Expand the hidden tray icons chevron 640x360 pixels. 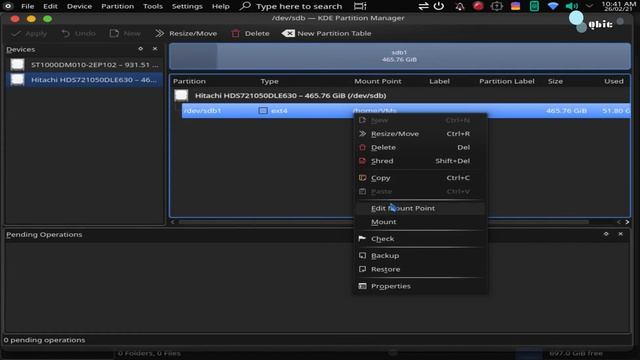(x=589, y=6)
